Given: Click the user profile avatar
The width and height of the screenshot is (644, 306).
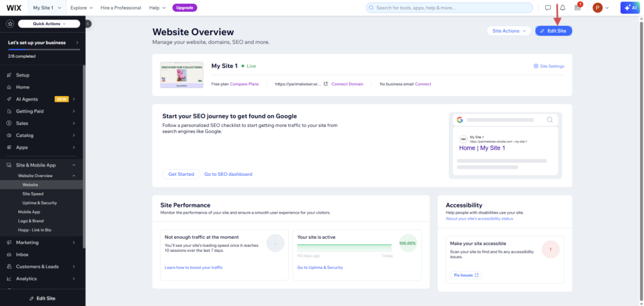Looking at the screenshot, I should click(598, 8).
